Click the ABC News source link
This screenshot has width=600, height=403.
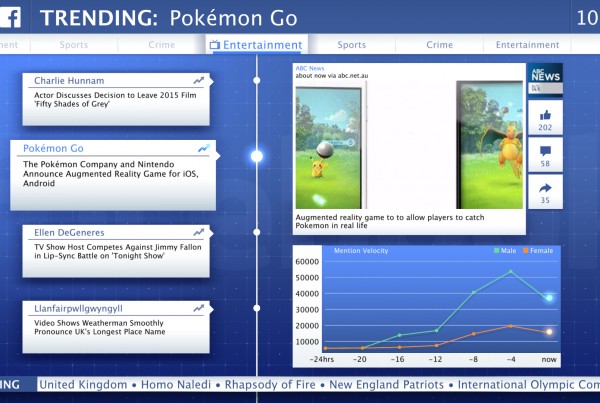[310, 68]
